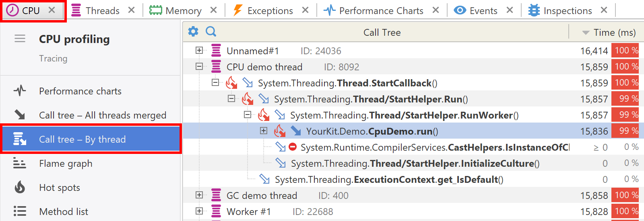Screen dimensions: 644x221
Task: Close the Inspections tab
Action: point(604,10)
